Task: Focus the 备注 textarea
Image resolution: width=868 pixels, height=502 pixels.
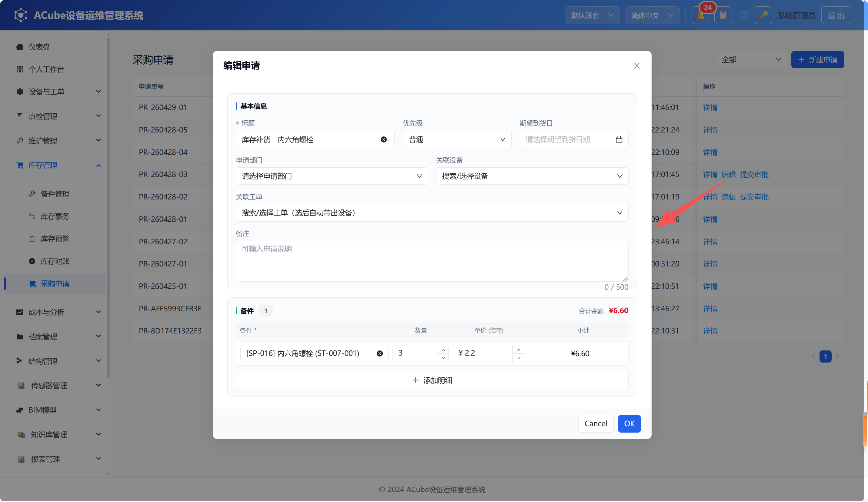Action: point(432,261)
